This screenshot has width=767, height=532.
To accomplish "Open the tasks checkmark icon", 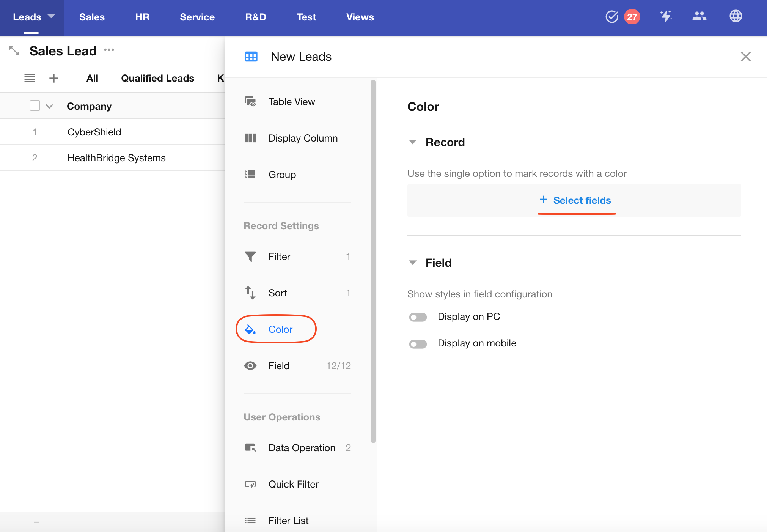I will tap(611, 17).
